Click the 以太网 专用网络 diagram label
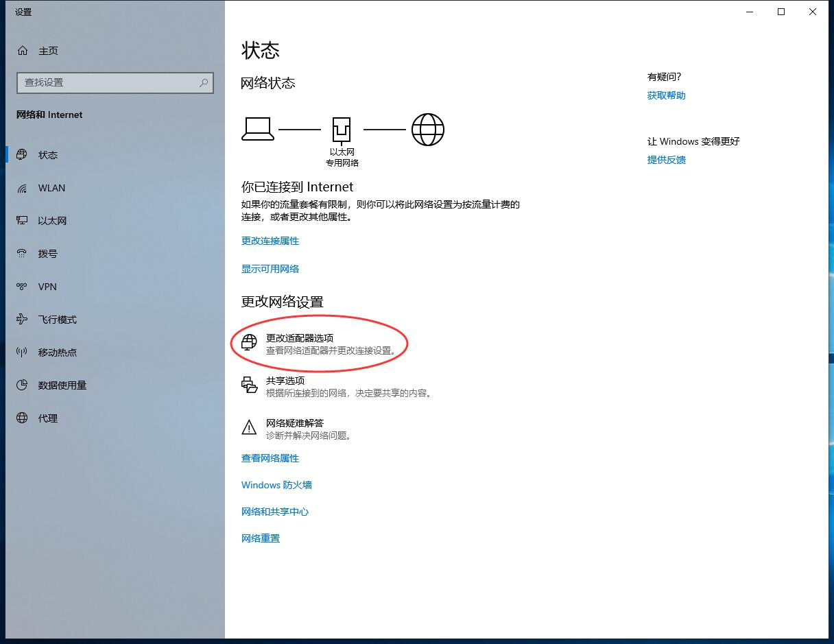This screenshot has height=644, width=834. (x=342, y=157)
